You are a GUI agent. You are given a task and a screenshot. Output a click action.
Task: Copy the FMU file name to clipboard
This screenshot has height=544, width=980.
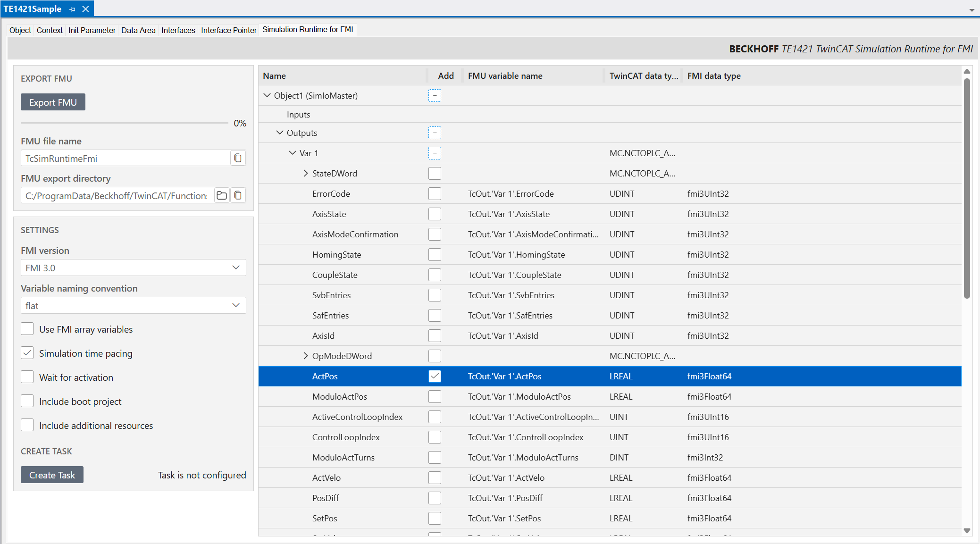point(238,158)
